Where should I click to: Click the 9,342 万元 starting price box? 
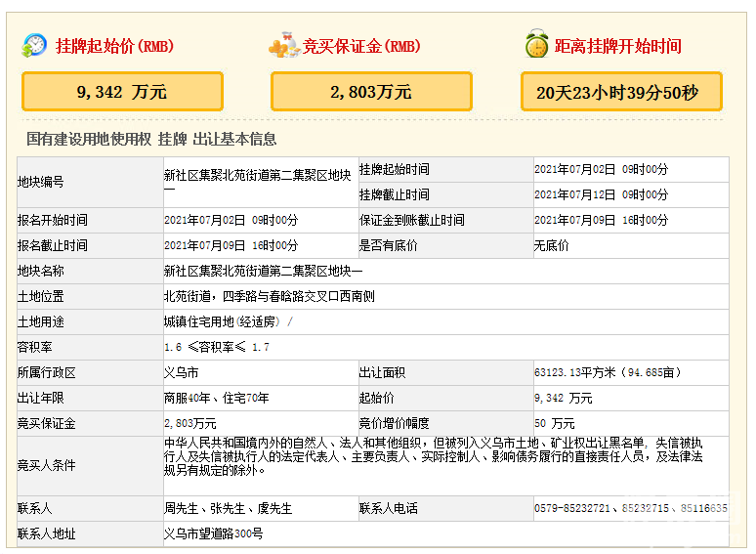122,92
